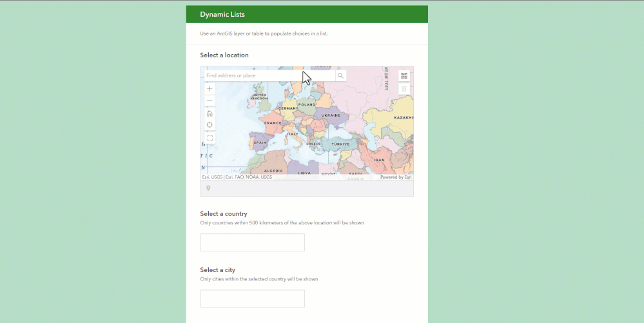644x323 pixels.
Task: Find my current location on map
Action: click(210, 125)
